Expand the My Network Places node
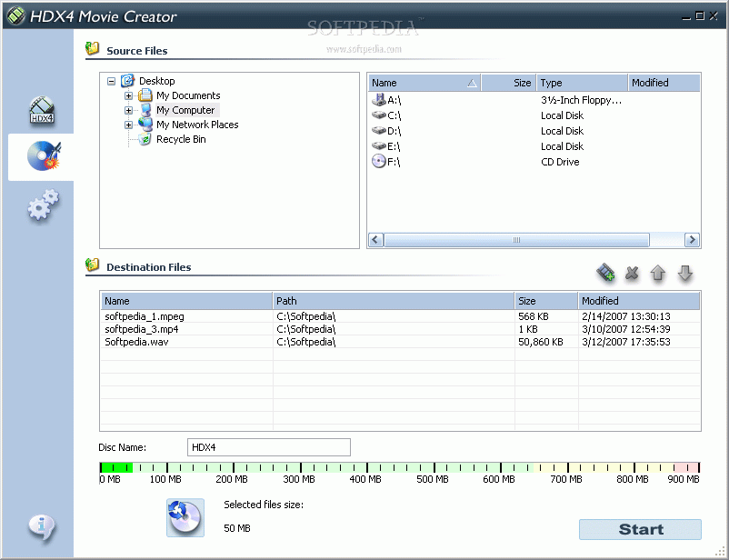Screen dimensions: 729x560 [x=128, y=125]
